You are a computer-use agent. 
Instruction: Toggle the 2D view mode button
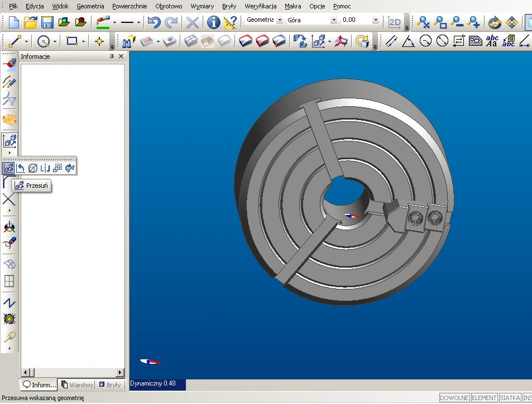click(x=394, y=22)
